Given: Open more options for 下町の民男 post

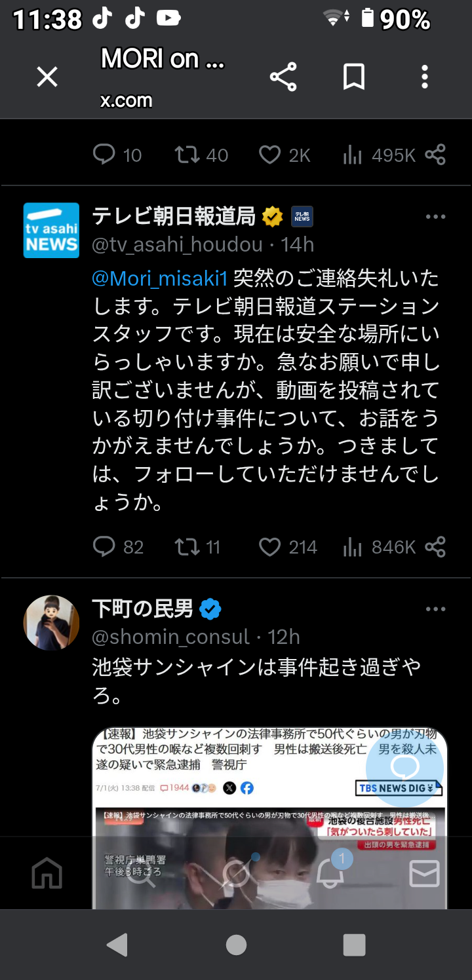Looking at the screenshot, I should click(x=435, y=609).
